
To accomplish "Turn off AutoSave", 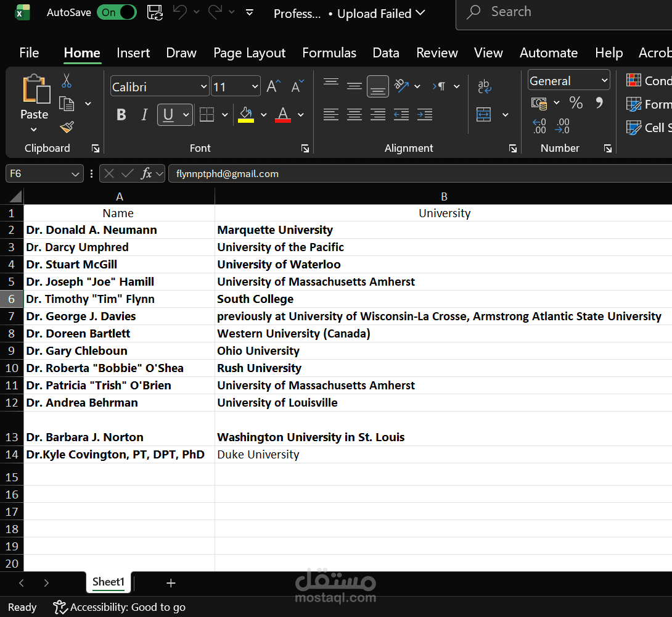I will click(x=117, y=12).
